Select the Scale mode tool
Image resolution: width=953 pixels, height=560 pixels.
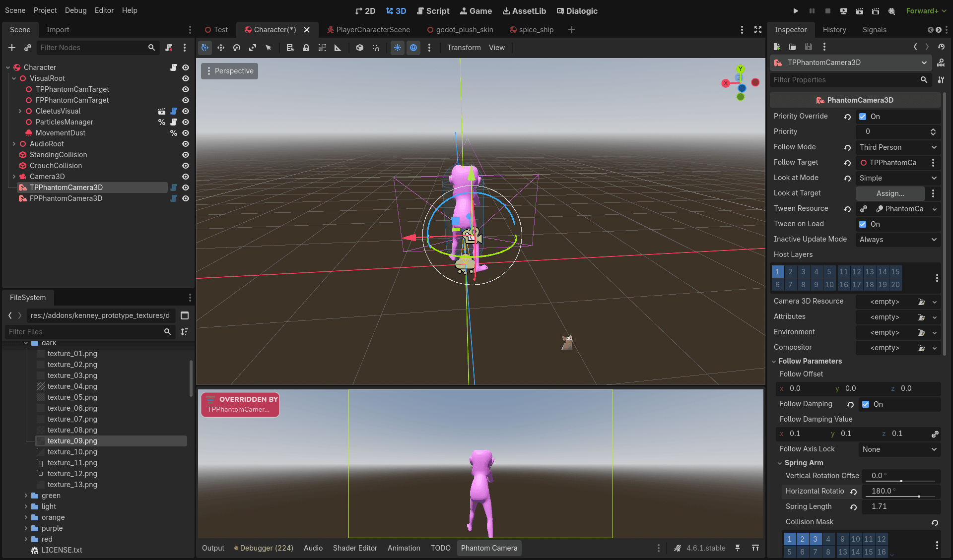[x=253, y=48]
